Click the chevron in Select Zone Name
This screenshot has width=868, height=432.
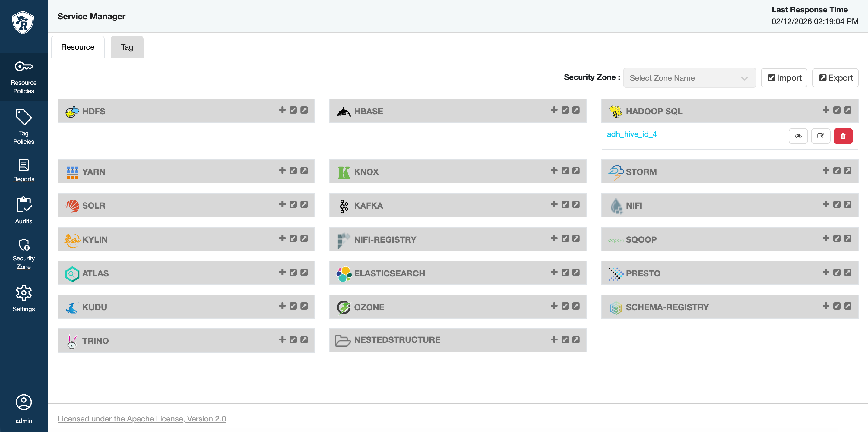[744, 78]
